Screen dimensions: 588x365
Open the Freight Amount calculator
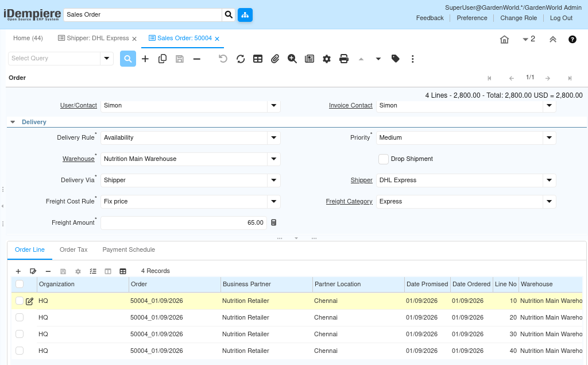point(274,222)
